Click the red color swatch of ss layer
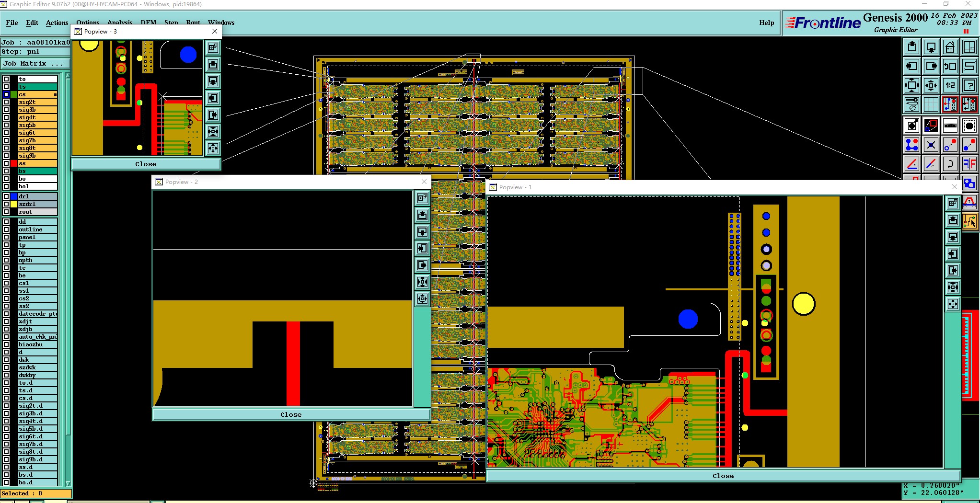Image resolution: width=980 pixels, height=503 pixels. (14, 163)
